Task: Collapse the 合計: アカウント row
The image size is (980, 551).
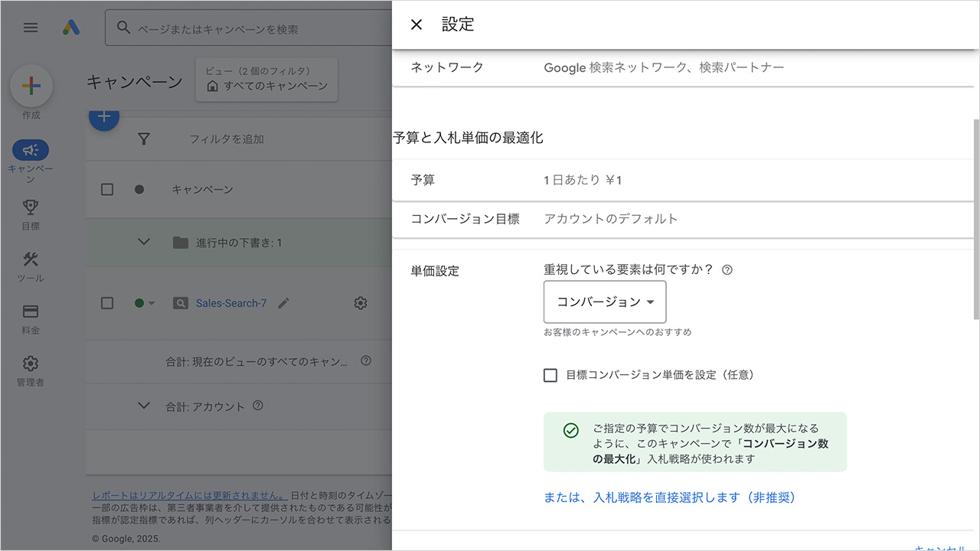Action: [x=144, y=406]
